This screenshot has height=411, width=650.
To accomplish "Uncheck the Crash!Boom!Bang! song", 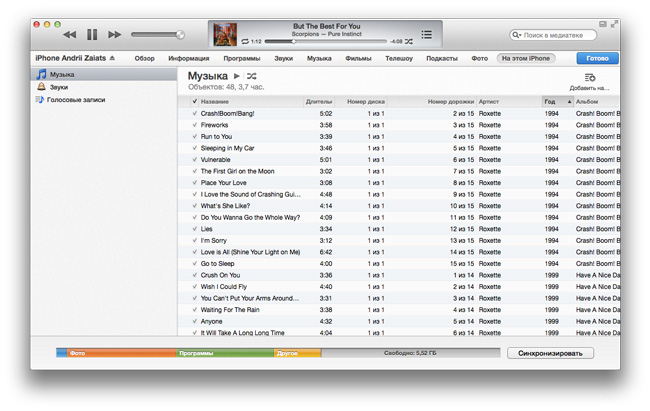I will [194, 113].
